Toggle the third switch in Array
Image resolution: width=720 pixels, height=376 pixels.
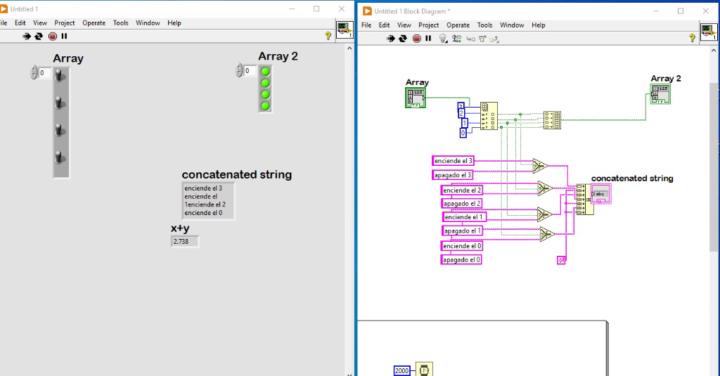[60, 129]
